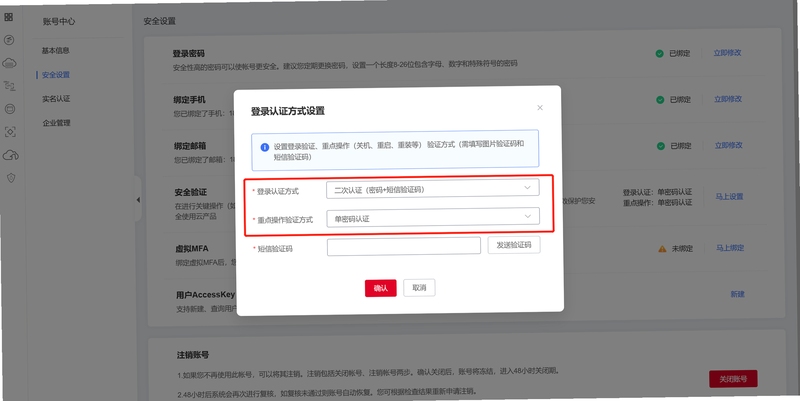
Task: Click the orange warning icon beside 未绑定
Action: click(662, 249)
